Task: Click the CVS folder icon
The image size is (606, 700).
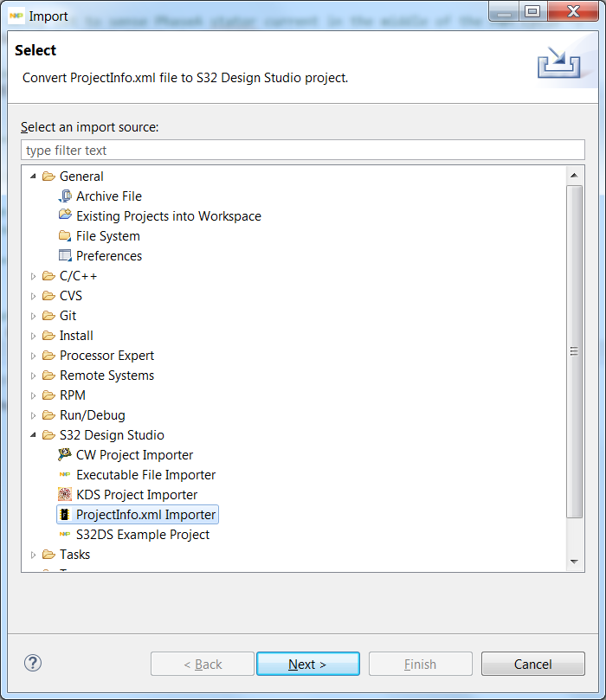Action: (48, 296)
